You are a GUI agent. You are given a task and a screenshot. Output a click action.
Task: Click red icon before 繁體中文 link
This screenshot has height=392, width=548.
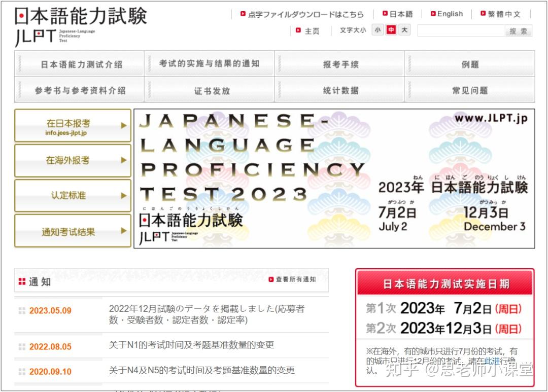483,14
